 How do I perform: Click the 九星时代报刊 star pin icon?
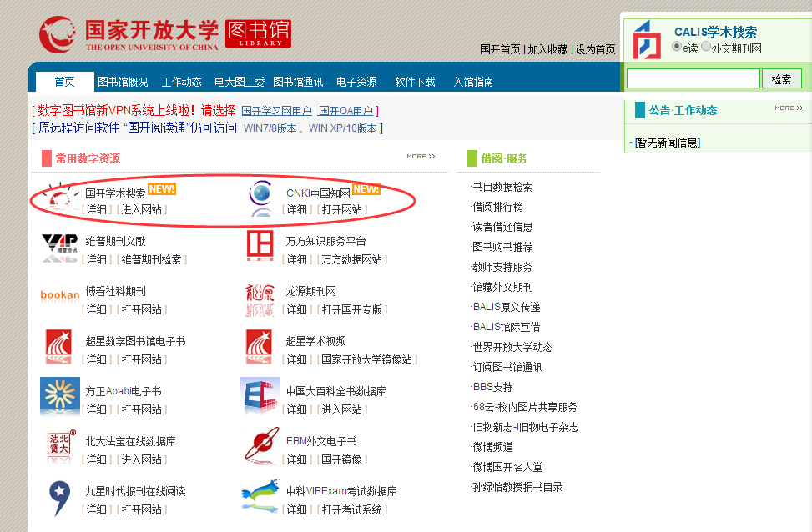59,499
